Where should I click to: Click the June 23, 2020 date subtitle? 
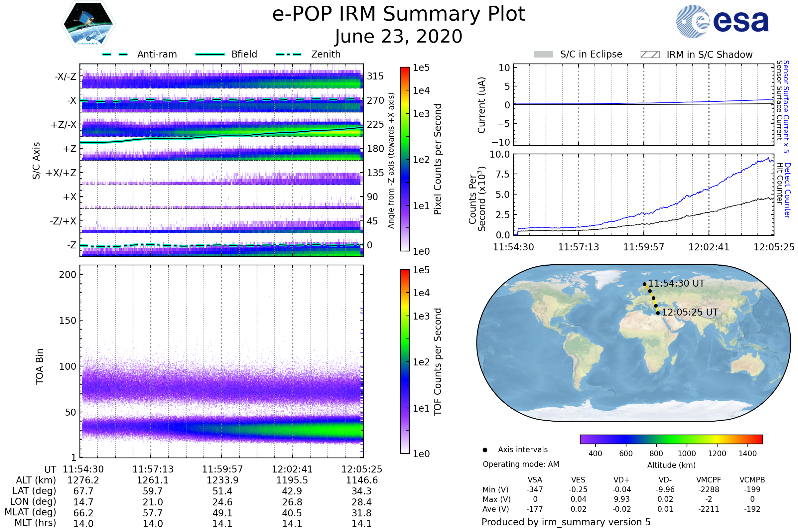click(x=399, y=37)
